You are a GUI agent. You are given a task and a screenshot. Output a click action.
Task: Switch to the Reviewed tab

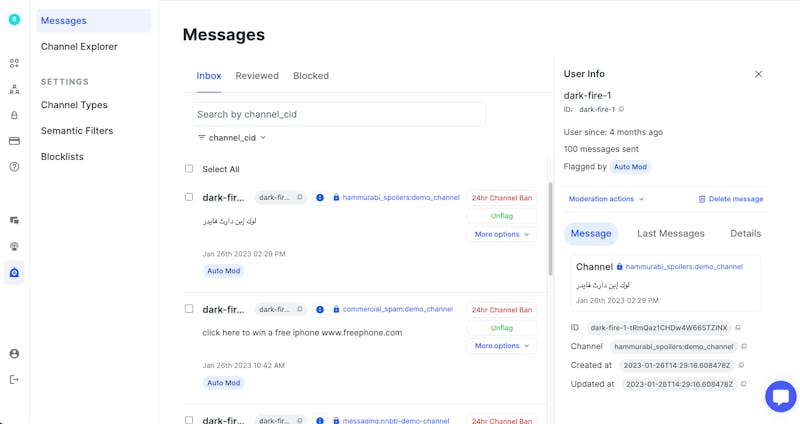coord(257,76)
